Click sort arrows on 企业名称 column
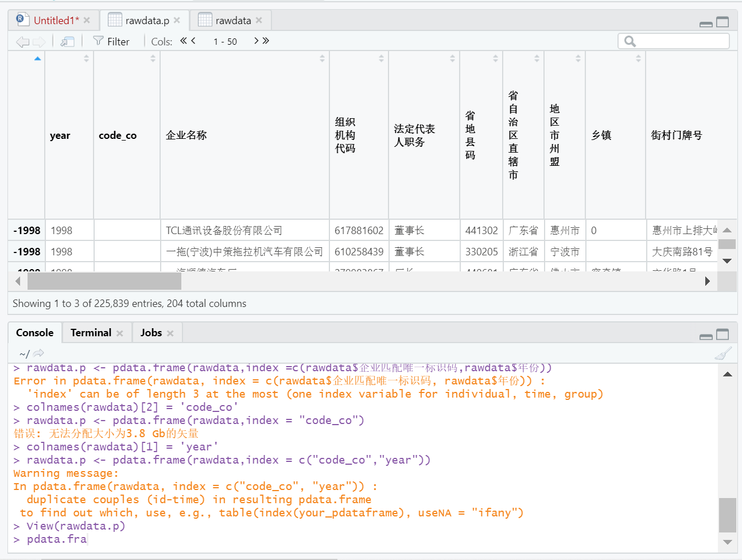The height and width of the screenshot is (560, 742). (x=322, y=59)
